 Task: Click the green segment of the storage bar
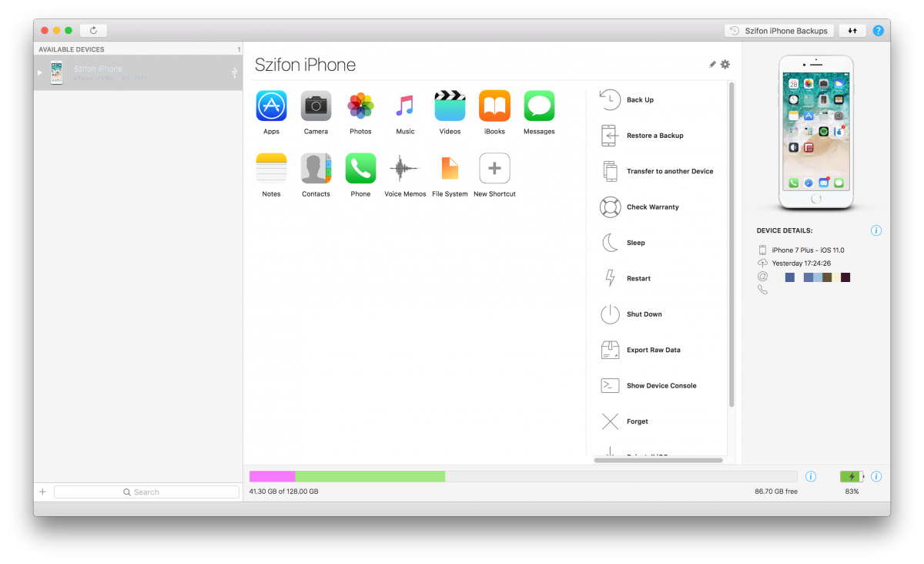tap(370, 476)
